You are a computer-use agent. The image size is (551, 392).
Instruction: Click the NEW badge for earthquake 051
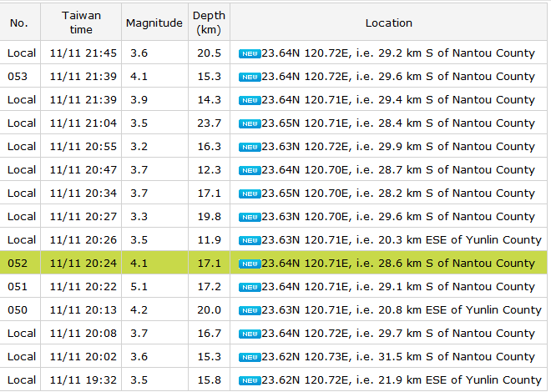coord(249,287)
